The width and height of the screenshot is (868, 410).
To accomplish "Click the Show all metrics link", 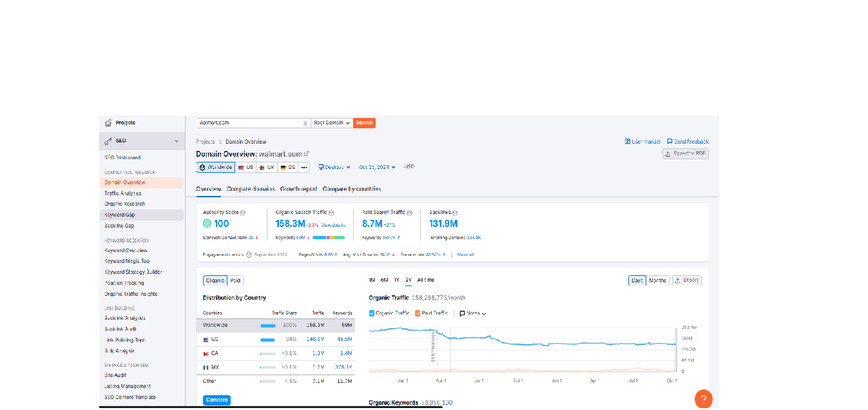I will point(465,255).
